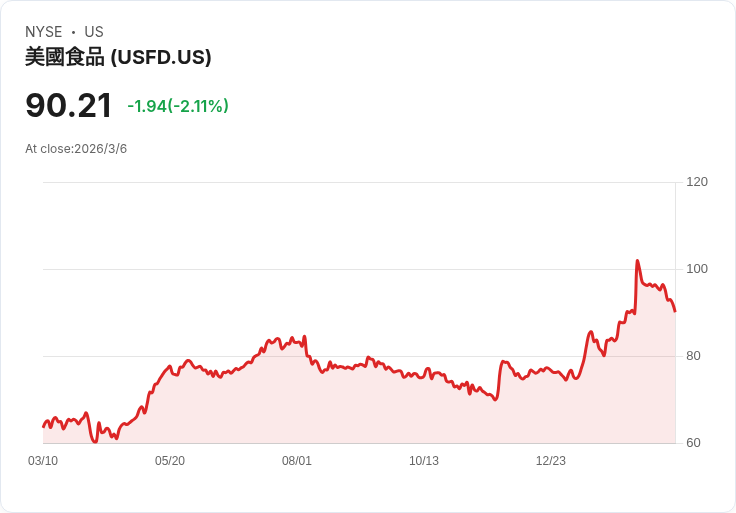This screenshot has height=513, width=736.
Task: Select the 100 y-axis label
Action: (x=697, y=269)
